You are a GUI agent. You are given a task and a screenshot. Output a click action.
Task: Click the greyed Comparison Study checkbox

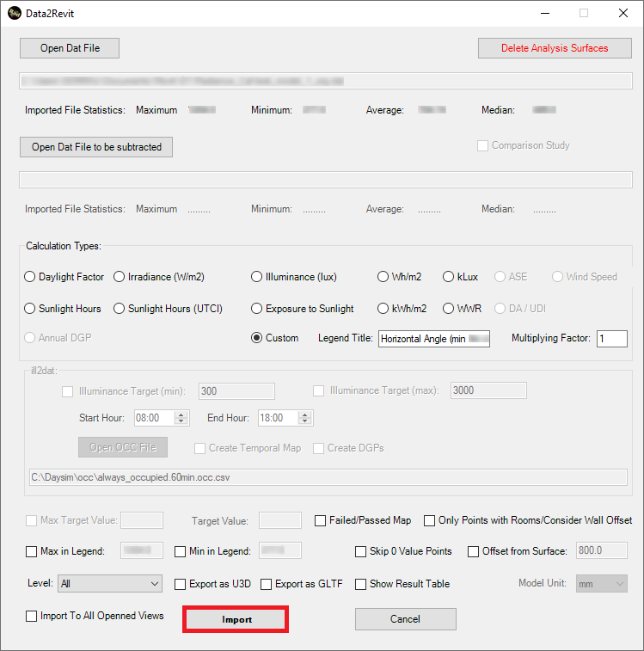coord(482,145)
